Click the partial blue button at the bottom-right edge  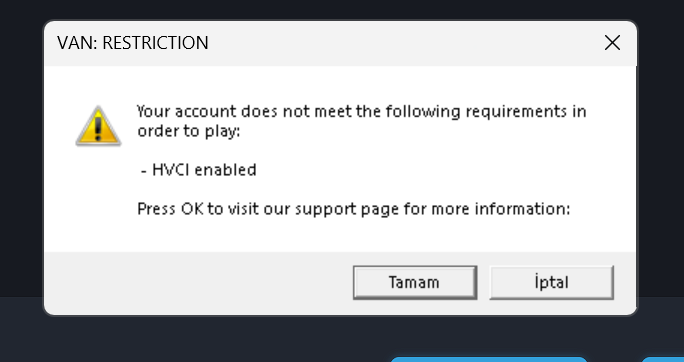pos(663,359)
